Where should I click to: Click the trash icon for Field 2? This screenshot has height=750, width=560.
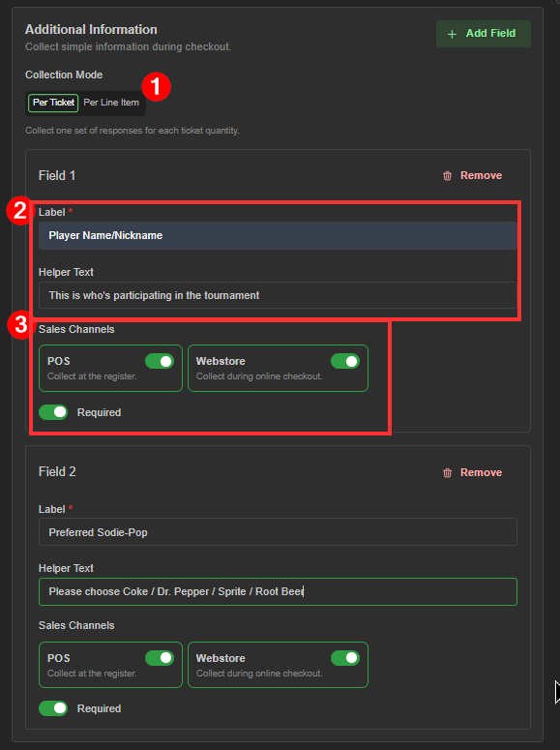tap(447, 472)
